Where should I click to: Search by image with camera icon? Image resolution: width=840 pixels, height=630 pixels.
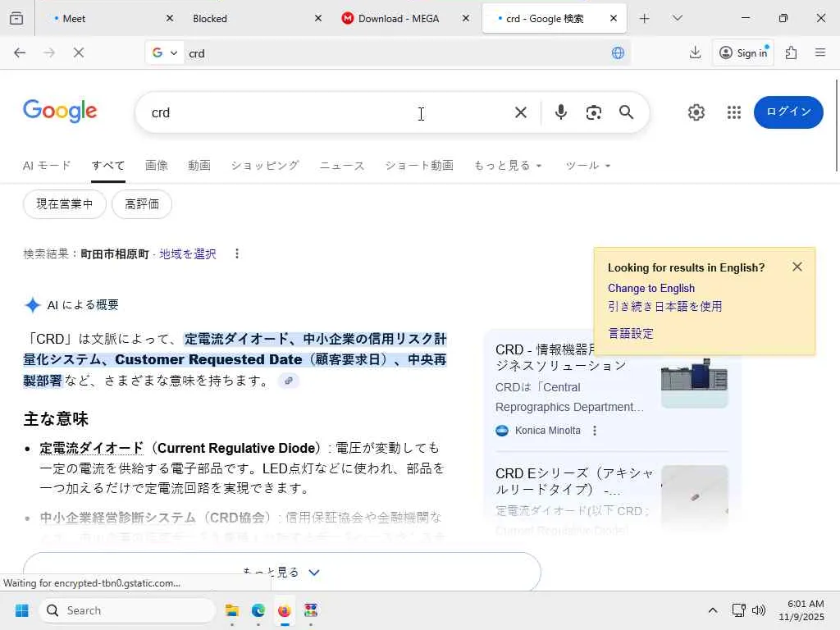coord(594,112)
